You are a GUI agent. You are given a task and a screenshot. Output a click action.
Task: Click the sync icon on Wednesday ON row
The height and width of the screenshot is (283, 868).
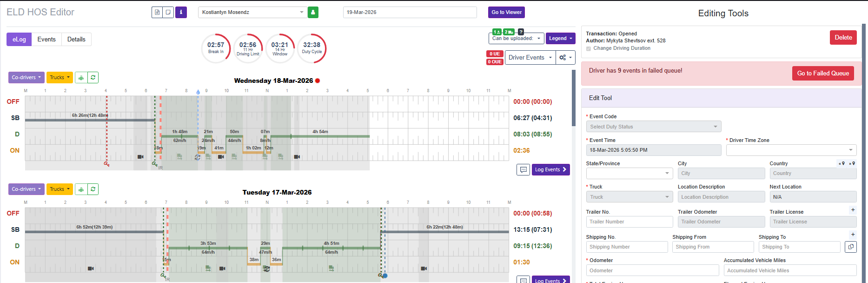pyautogui.click(x=198, y=157)
